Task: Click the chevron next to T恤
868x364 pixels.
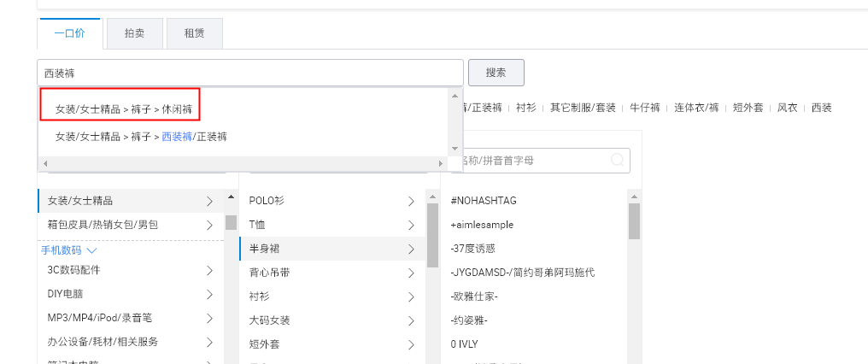Action: point(411,225)
